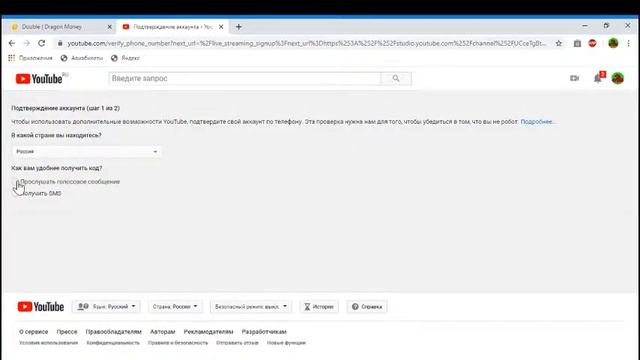Image resolution: width=640 pixels, height=360 pixels.
Task: Open the Авиабилеты bookmark
Action: (82, 58)
